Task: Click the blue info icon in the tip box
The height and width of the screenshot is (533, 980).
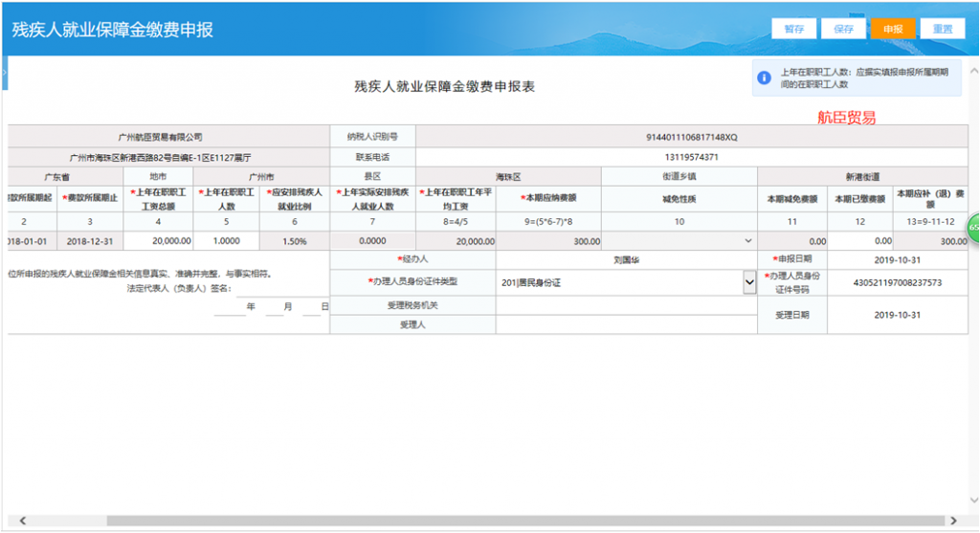Action: point(764,78)
